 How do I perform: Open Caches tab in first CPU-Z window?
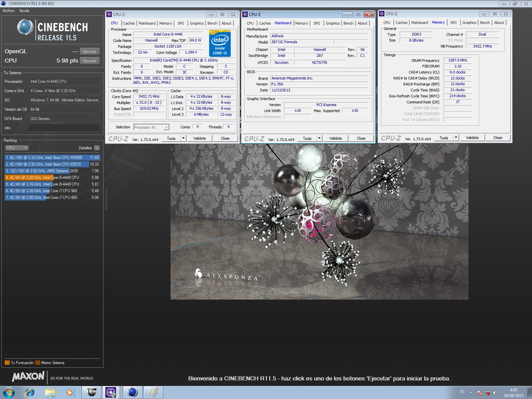pyautogui.click(x=129, y=23)
